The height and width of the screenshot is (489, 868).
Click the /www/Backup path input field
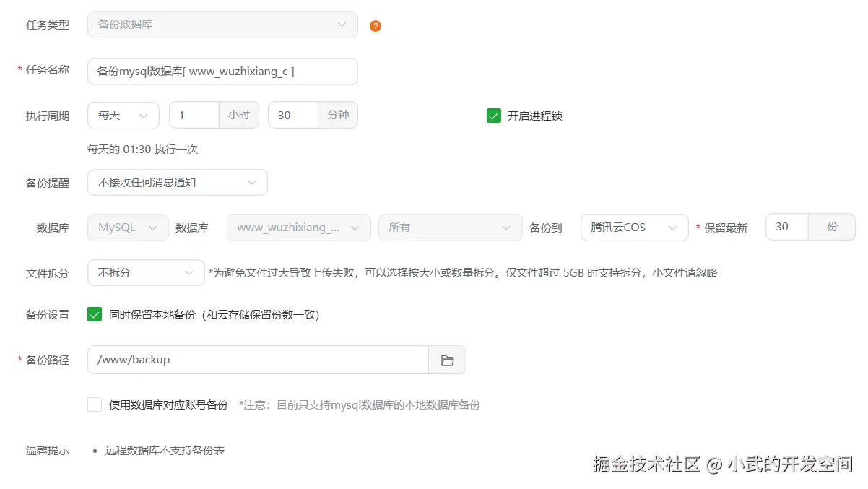(x=256, y=359)
